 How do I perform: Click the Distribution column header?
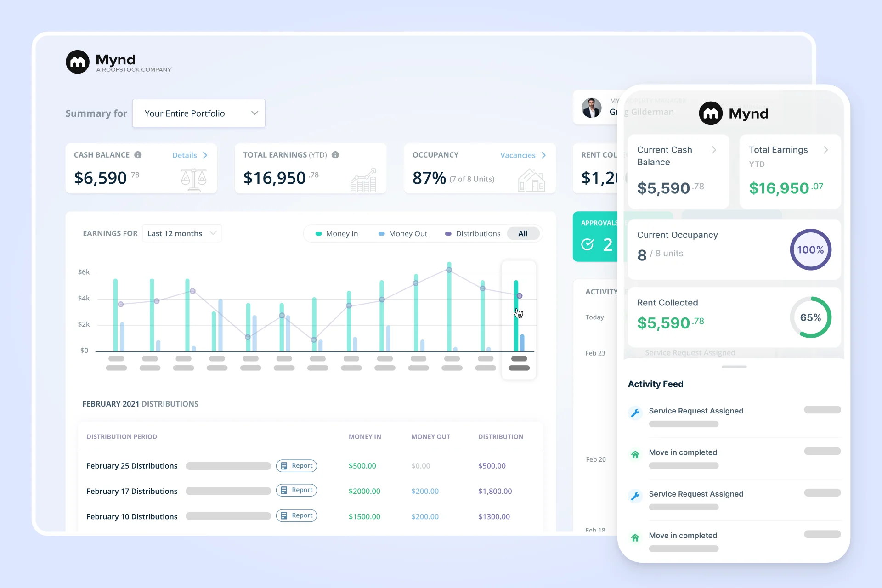pos(501,437)
